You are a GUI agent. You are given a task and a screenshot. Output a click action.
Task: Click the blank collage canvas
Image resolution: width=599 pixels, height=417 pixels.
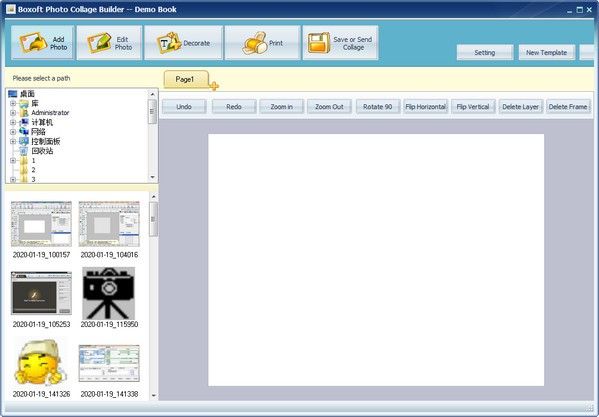376,260
